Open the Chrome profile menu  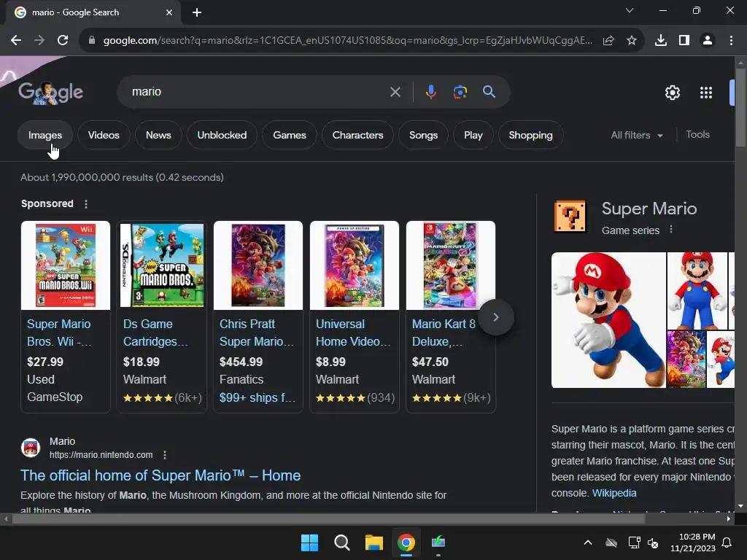[708, 41]
